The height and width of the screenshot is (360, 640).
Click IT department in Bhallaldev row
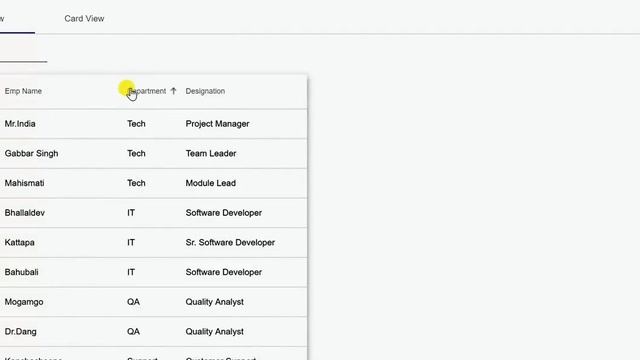131,213
